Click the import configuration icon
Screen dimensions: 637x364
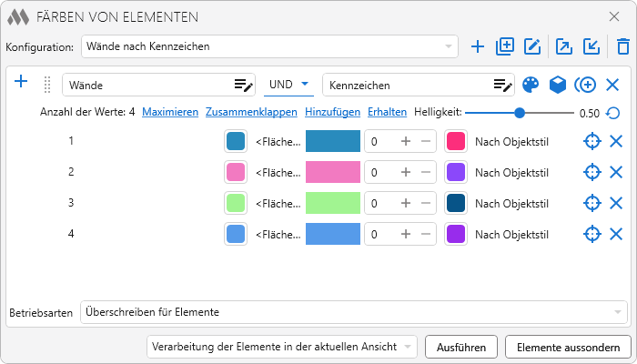pos(591,46)
